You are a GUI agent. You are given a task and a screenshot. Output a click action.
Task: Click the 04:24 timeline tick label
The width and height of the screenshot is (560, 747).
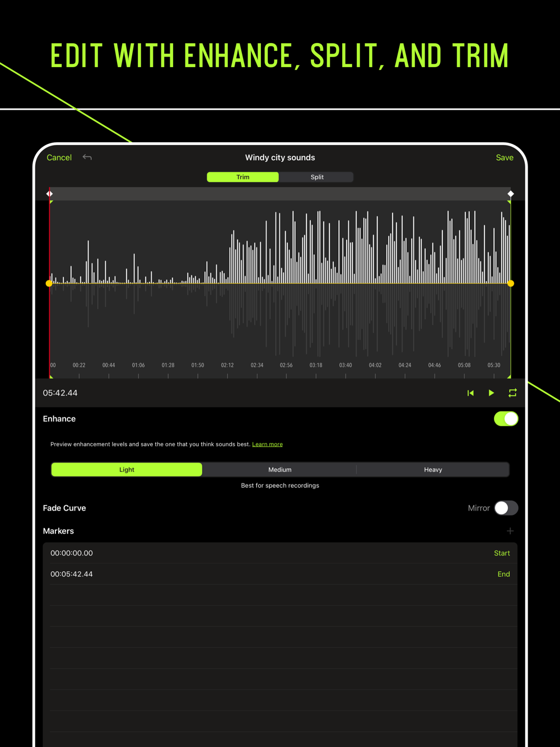(405, 365)
